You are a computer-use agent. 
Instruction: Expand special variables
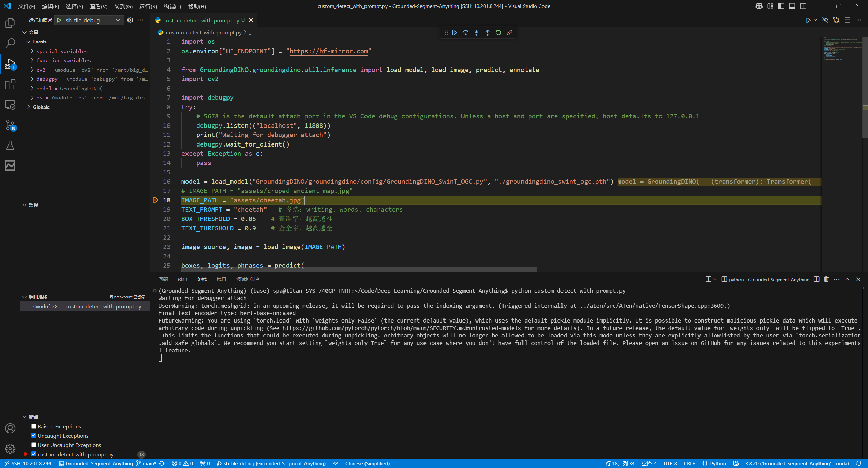point(32,51)
